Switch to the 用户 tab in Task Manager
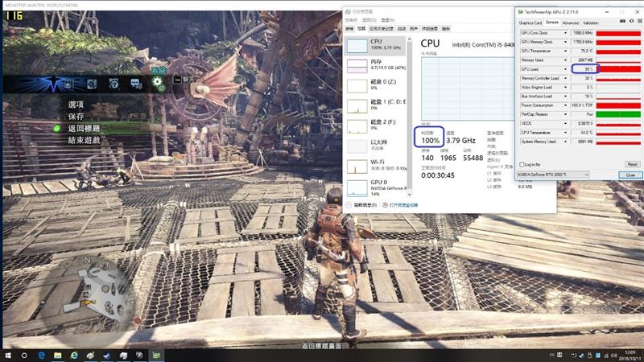644x362 pixels. (414, 29)
